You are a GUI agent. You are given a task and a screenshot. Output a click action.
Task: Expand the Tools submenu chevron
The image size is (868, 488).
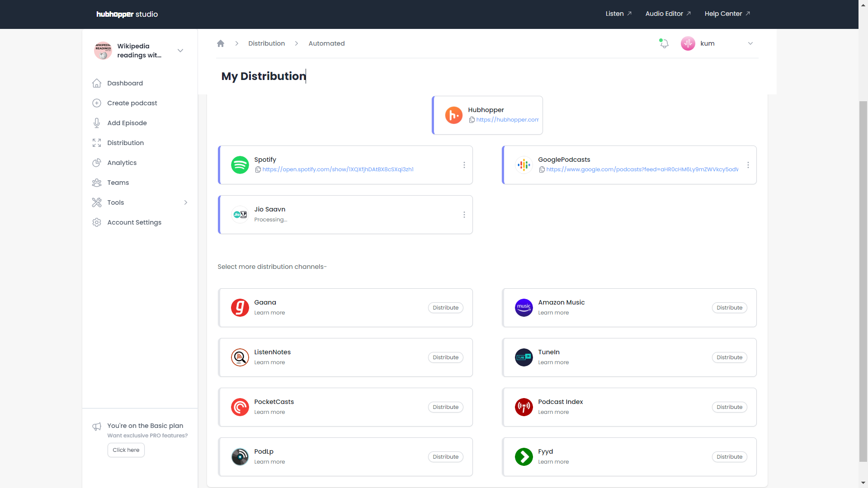pyautogui.click(x=186, y=202)
